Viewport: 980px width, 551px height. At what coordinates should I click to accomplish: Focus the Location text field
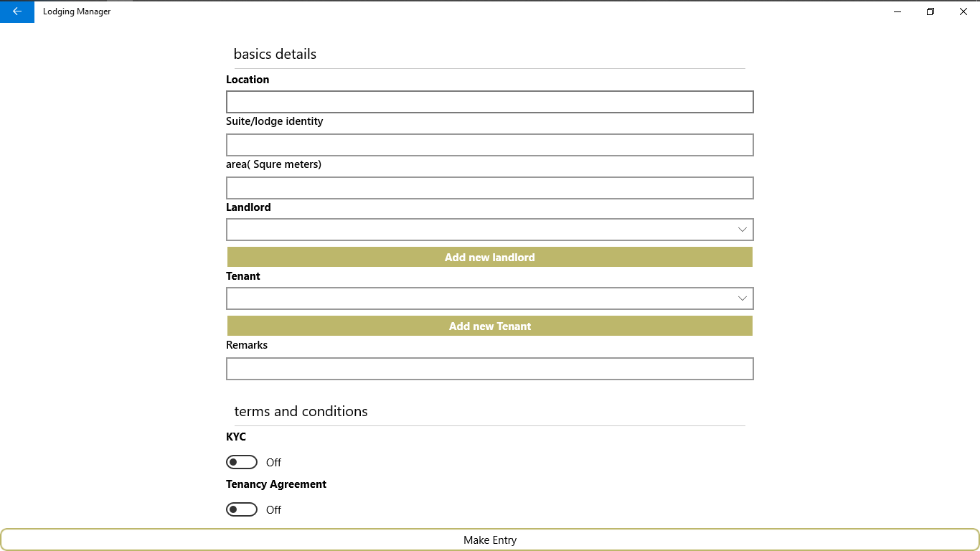[x=489, y=102]
